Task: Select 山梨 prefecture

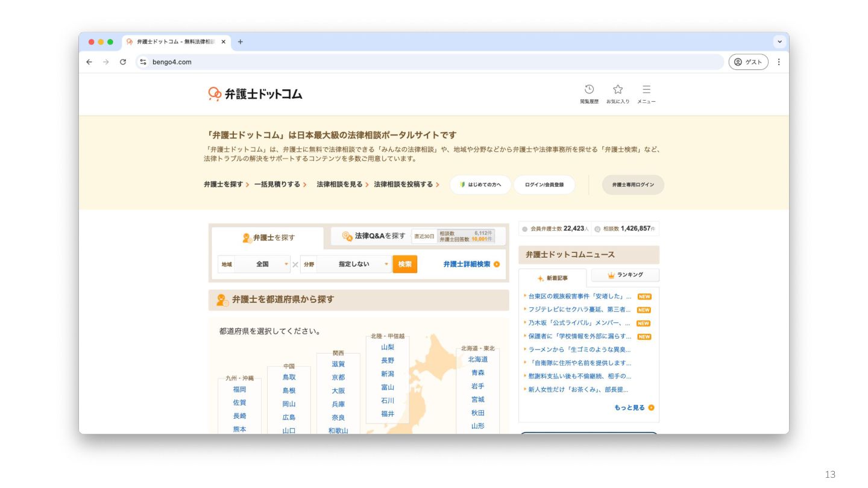Action: pos(388,347)
